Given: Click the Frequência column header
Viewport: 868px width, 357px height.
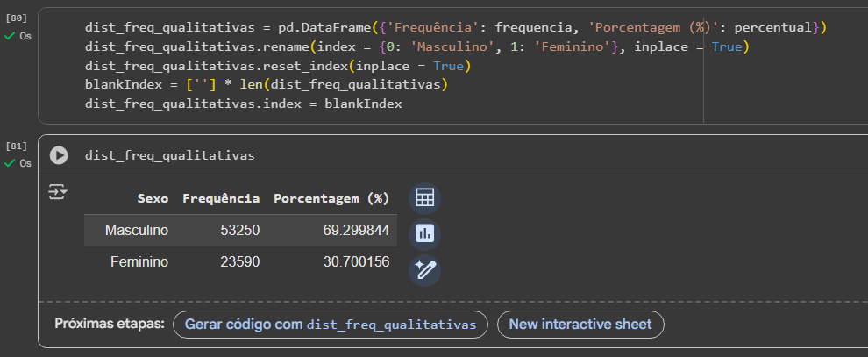Looking at the screenshot, I should [x=221, y=199].
